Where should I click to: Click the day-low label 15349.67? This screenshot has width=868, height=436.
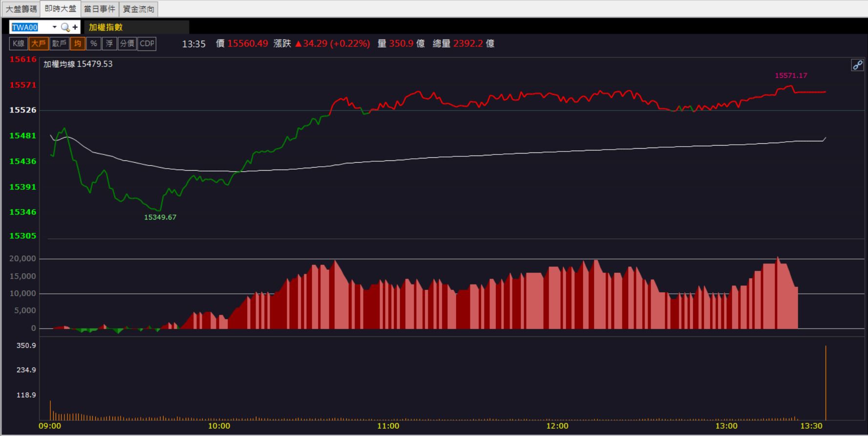click(160, 217)
